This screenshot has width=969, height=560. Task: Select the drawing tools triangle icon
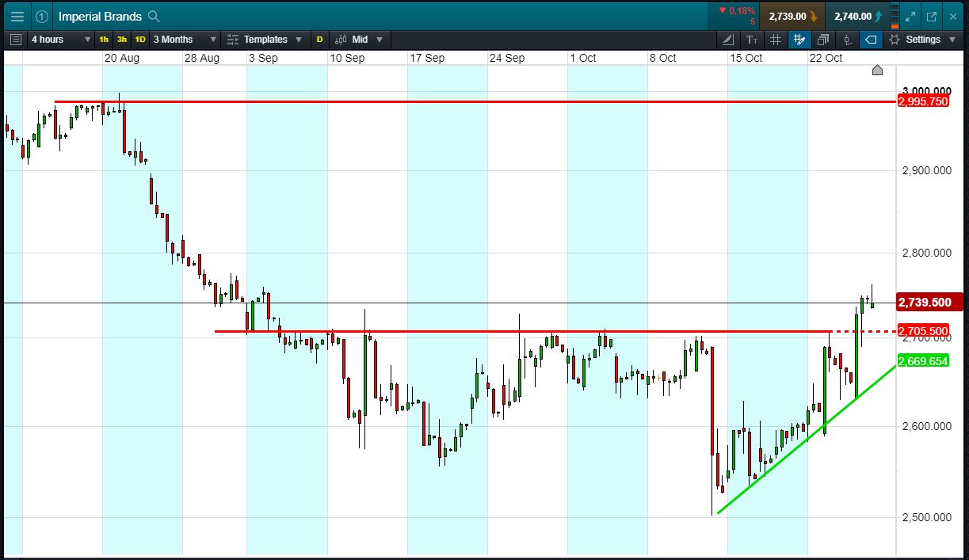(x=729, y=39)
